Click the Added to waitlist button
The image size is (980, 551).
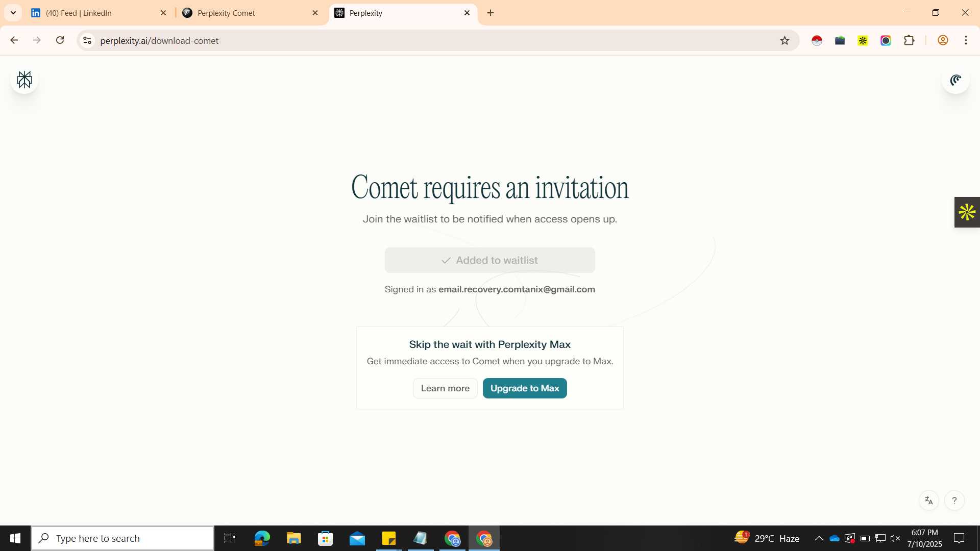(x=489, y=260)
